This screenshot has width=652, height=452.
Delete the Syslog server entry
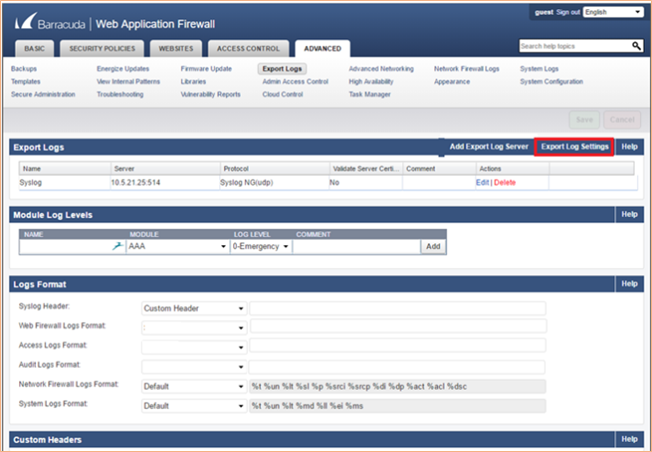[x=505, y=183]
